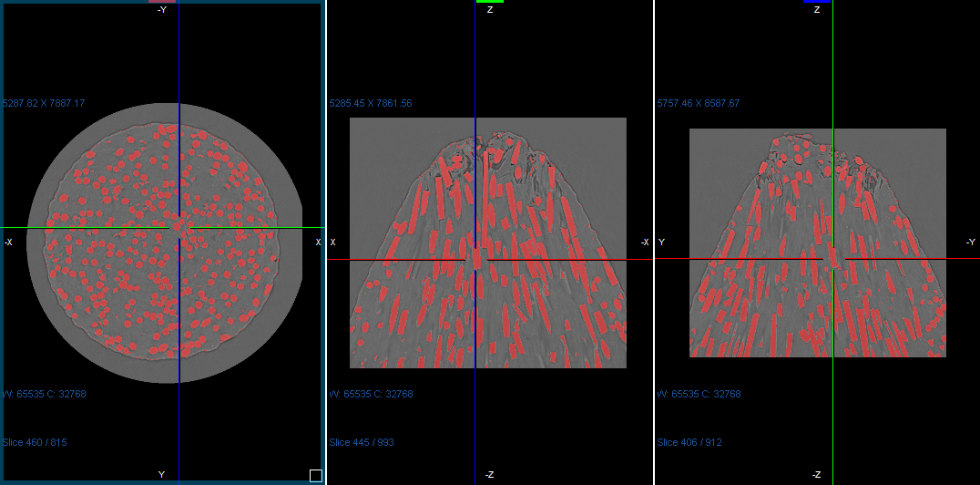Click the -Z label below the middle view

[x=489, y=475]
